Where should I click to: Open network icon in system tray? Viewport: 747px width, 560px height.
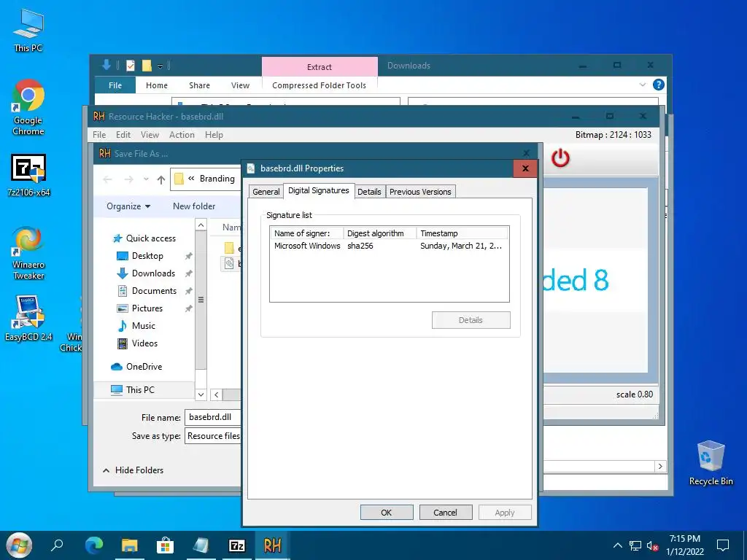tap(635, 545)
